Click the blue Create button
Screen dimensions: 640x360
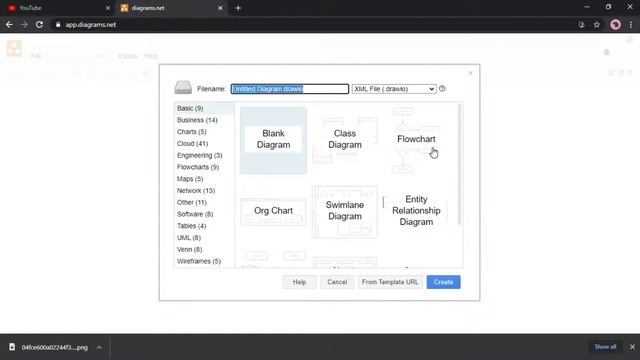[x=443, y=282]
